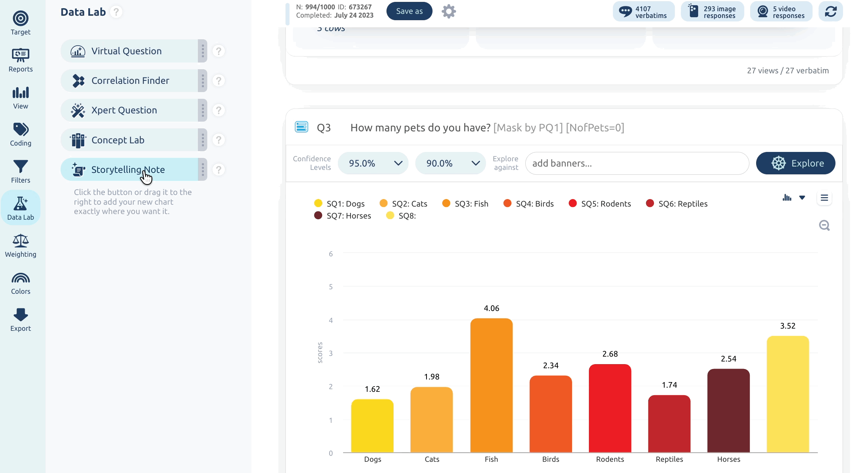Open the Coding section
Viewport: 868px width, 473px height.
pos(21,134)
